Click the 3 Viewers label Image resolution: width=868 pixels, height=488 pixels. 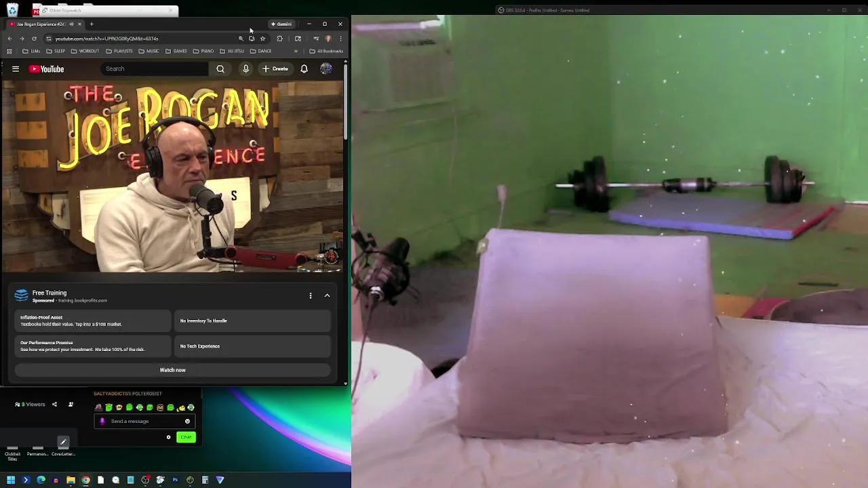[31, 405]
